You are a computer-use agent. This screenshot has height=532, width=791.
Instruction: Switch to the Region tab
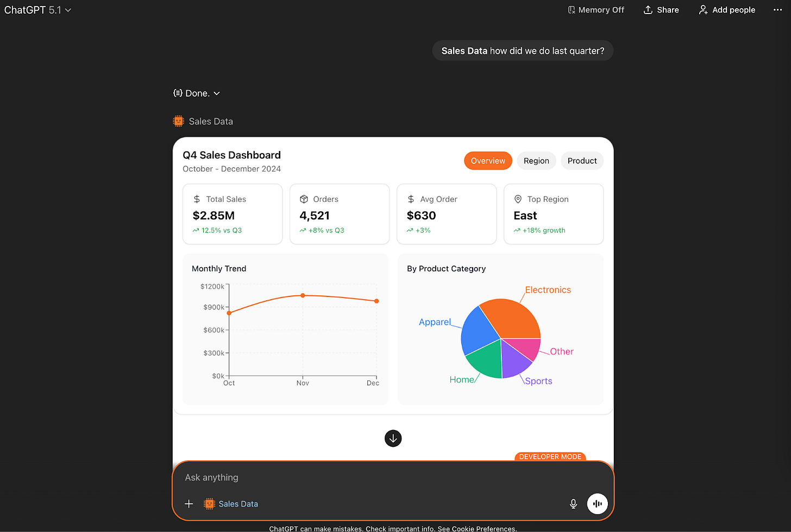click(536, 161)
